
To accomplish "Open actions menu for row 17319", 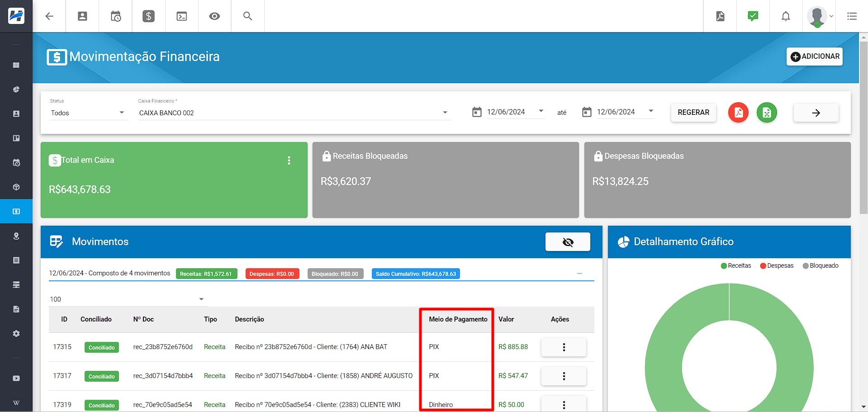I will pyautogui.click(x=564, y=404).
